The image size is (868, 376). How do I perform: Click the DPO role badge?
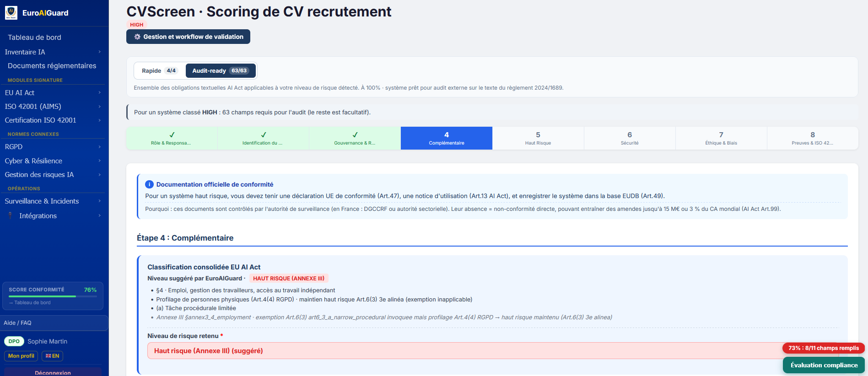coord(14,341)
